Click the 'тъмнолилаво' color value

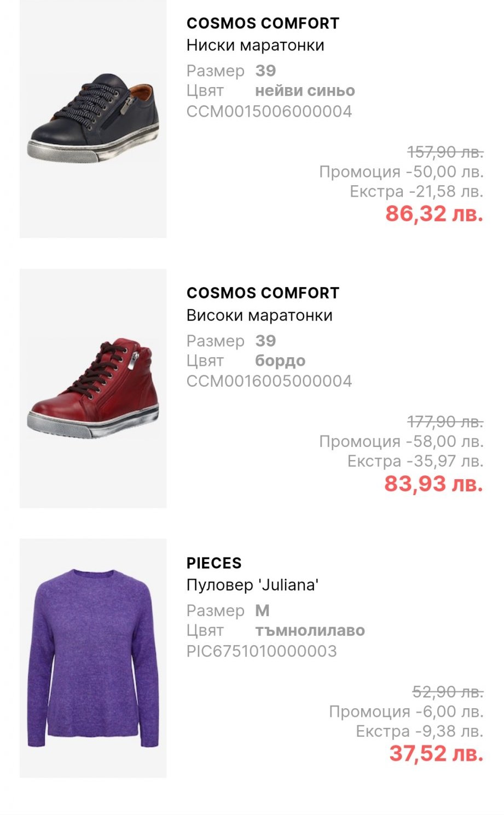coord(310,630)
